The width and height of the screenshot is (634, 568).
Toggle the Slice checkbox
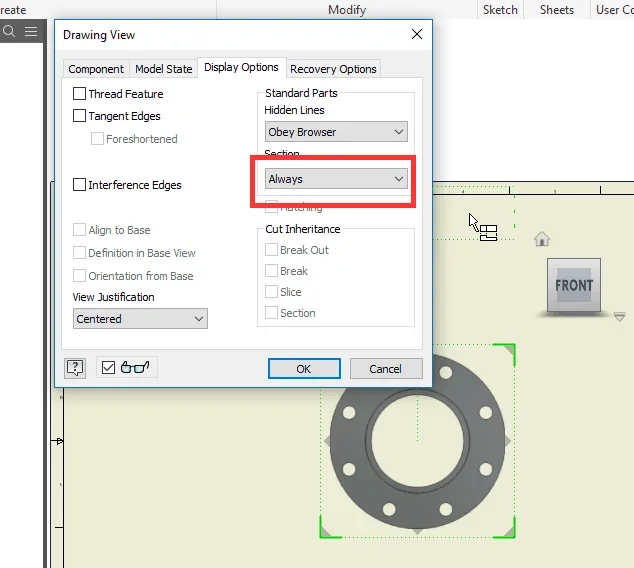click(x=271, y=291)
